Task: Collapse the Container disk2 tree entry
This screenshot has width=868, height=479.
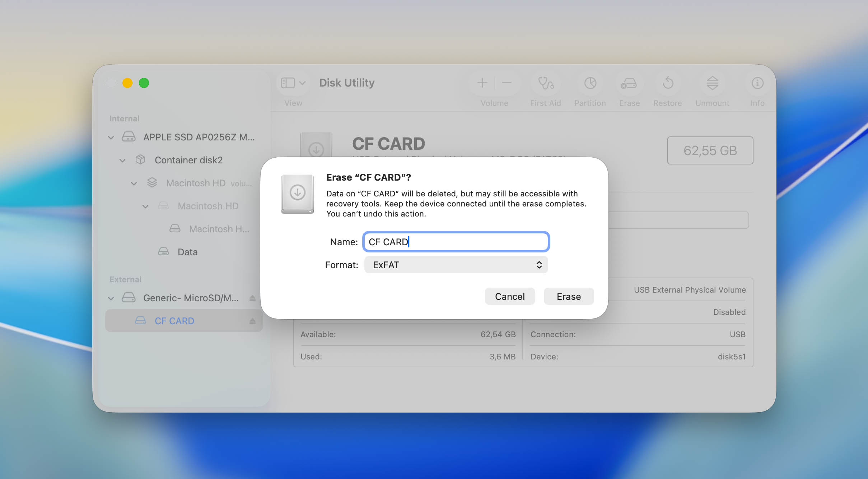Action: (122, 160)
